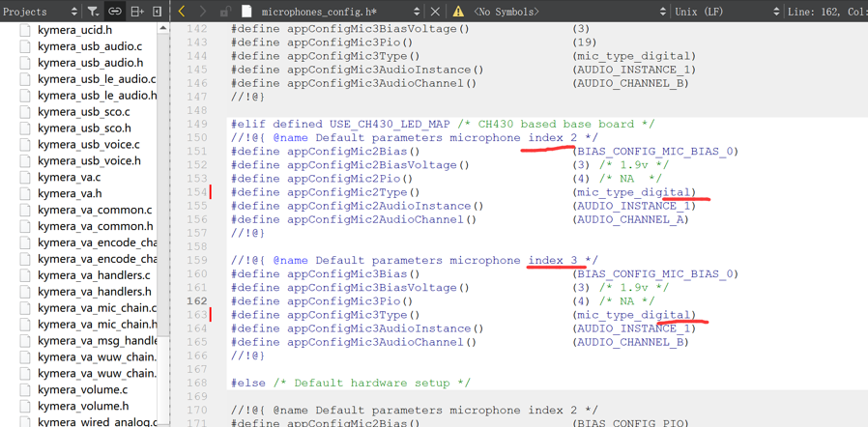Click value (19) on line 143
This screenshot has width=868, height=427.
(x=585, y=43)
